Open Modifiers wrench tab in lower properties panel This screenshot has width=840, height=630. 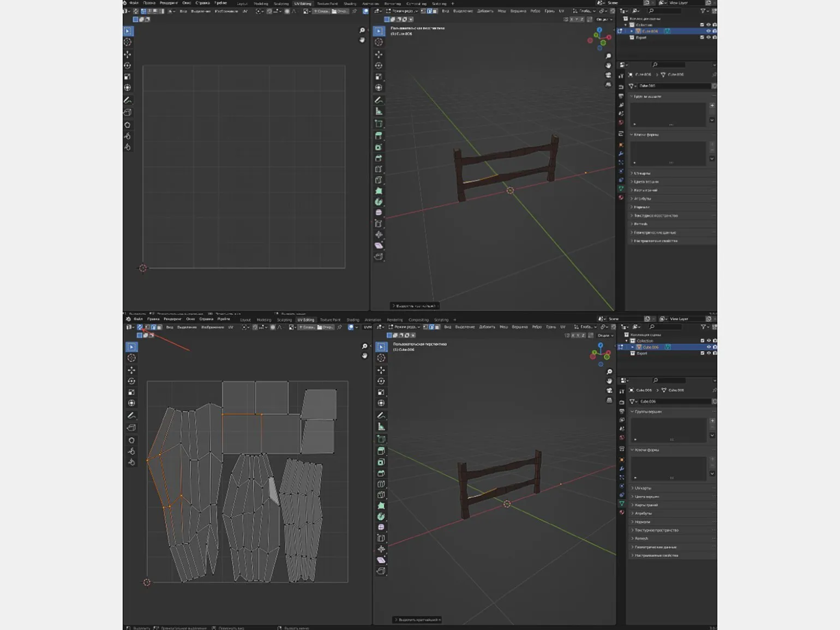pos(622,469)
